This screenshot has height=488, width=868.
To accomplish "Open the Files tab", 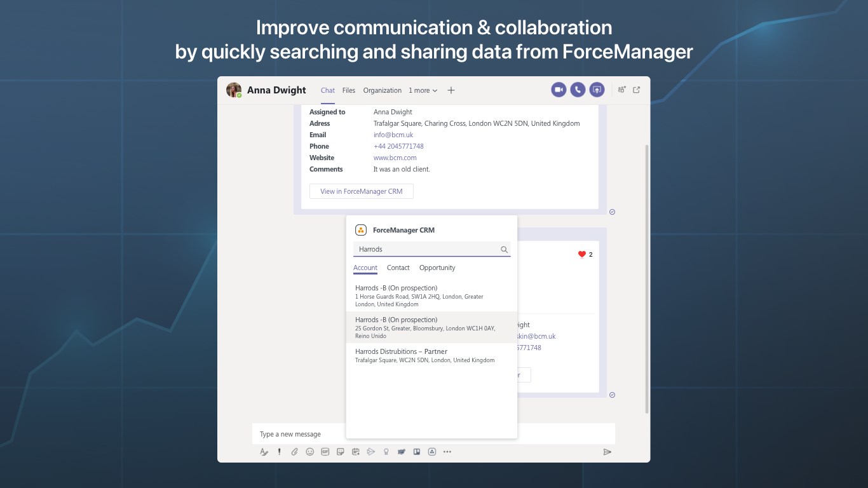I will point(349,90).
